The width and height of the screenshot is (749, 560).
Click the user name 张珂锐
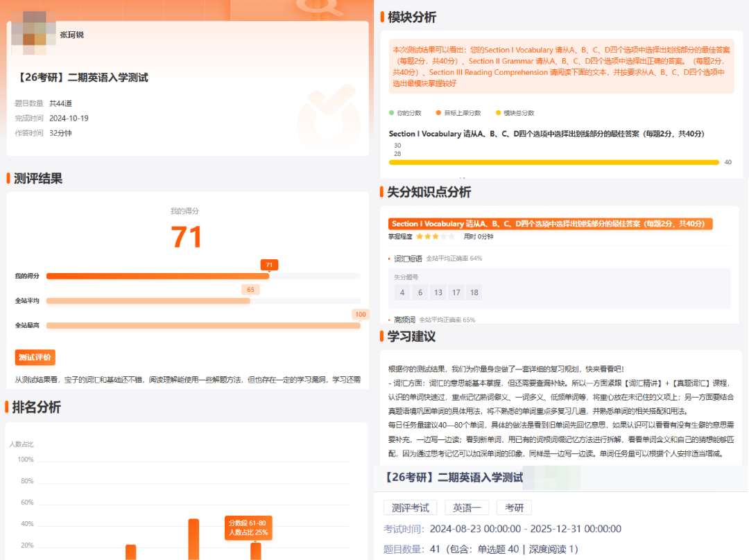pyautogui.click(x=71, y=35)
